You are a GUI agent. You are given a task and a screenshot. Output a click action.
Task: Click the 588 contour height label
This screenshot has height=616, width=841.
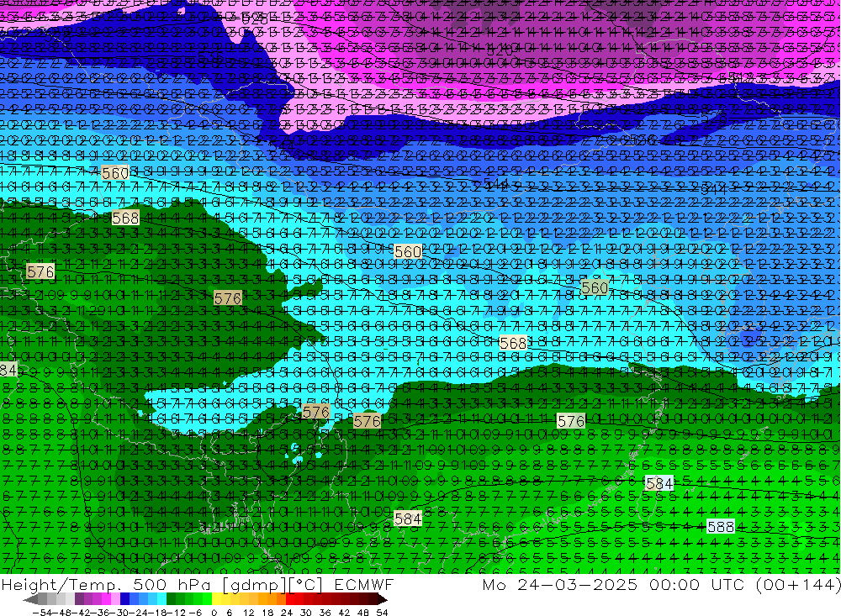point(721,526)
